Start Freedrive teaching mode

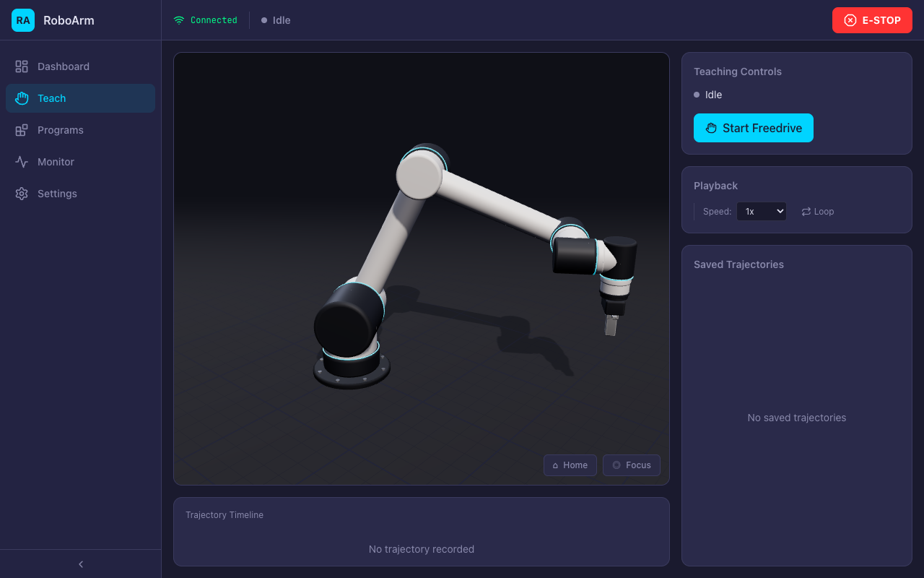[x=754, y=128]
